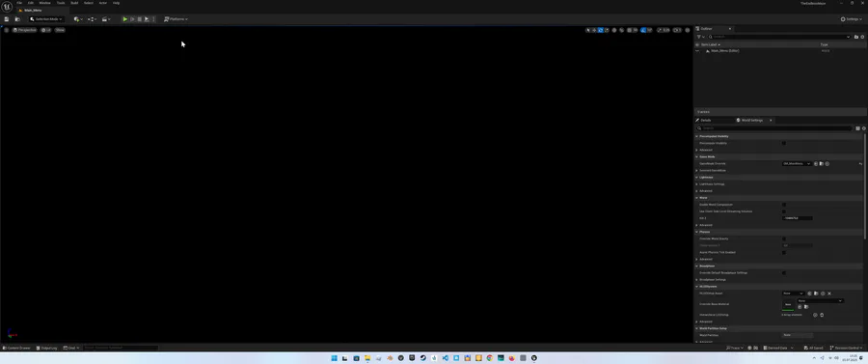The image size is (868, 364).
Task: Start Play In Editor with green play button
Action: 125,19
